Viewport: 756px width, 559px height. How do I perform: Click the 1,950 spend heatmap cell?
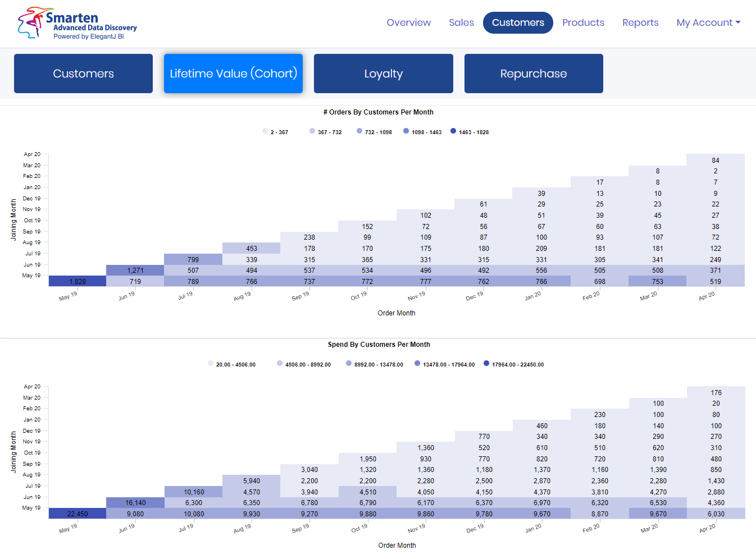(368, 459)
